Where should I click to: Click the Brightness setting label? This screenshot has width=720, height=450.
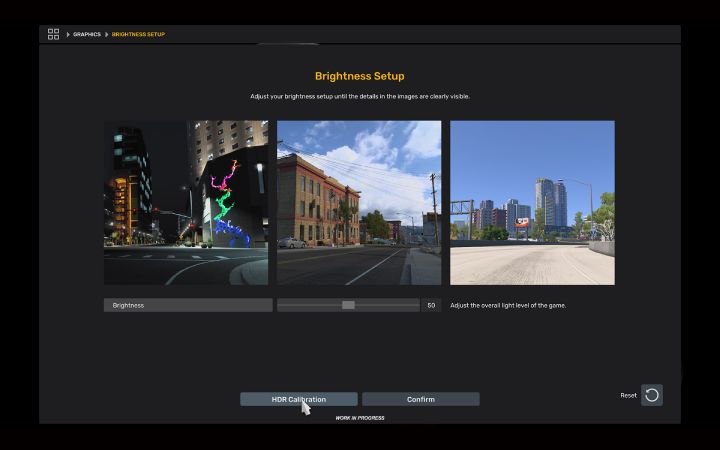click(x=188, y=305)
